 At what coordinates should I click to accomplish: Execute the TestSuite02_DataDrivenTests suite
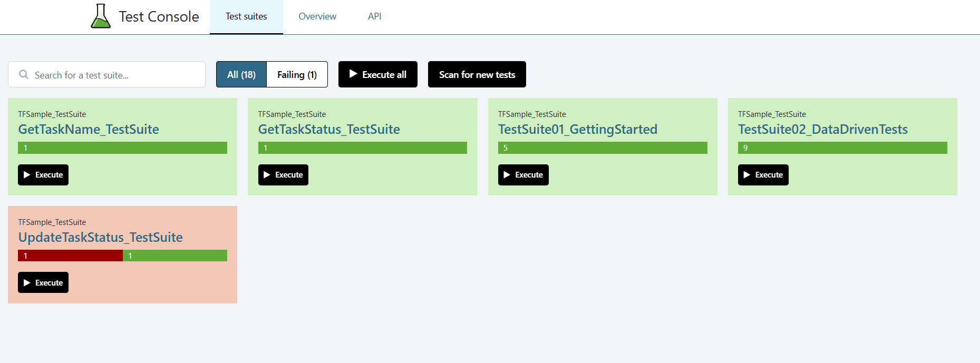[x=763, y=175]
